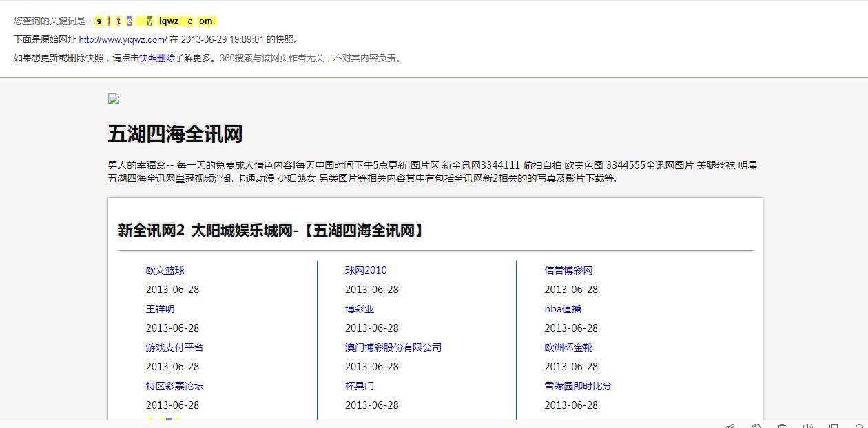
Task: Open the original URL http://www.yiqwz.com/ link
Action: [123, 39]
